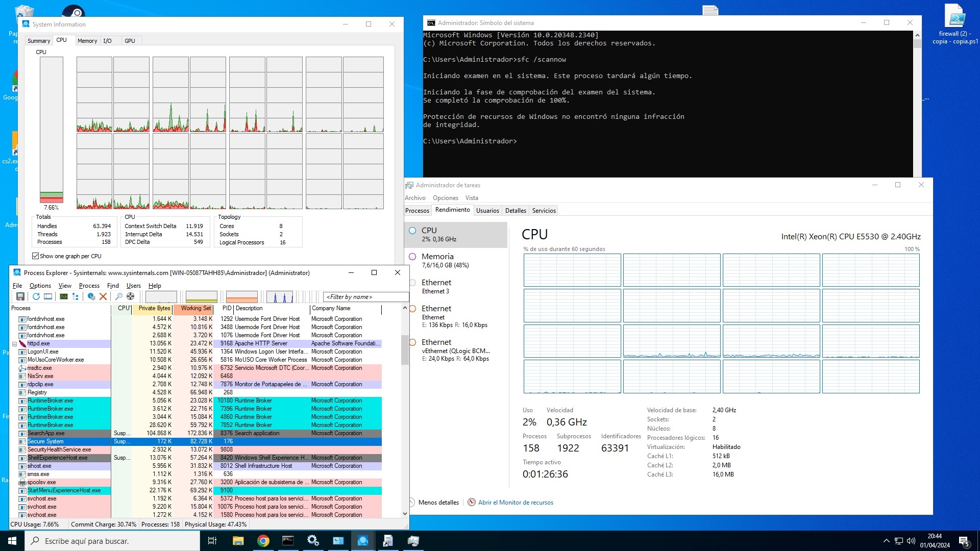The image size is (980, 551).
Task: Select the StartMenuExperienceHost.exe process row
Action: [x=195, y=490]
